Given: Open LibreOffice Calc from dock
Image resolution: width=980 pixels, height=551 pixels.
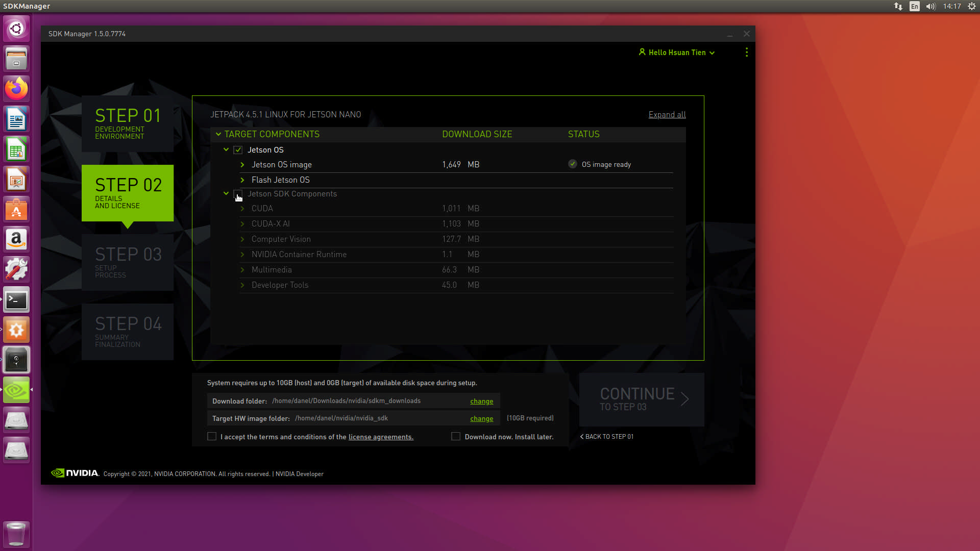Looking at the screenshot, I should [16, 149].
